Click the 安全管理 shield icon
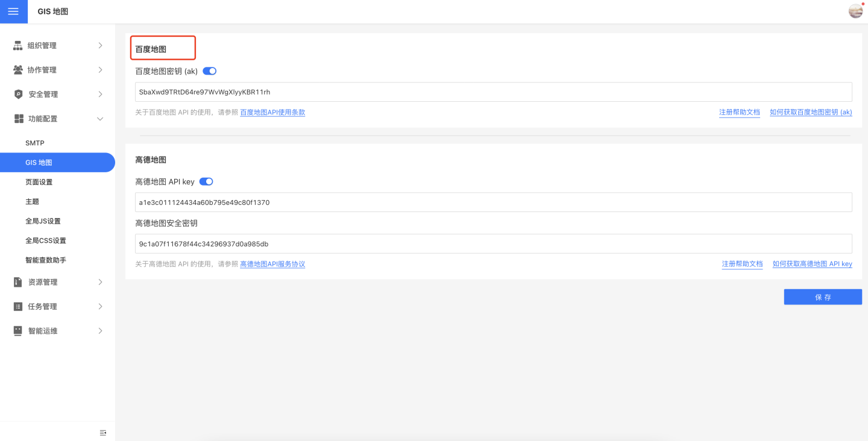Image resolution: width=868 pixels, height=441 pixels. [18, 95]
